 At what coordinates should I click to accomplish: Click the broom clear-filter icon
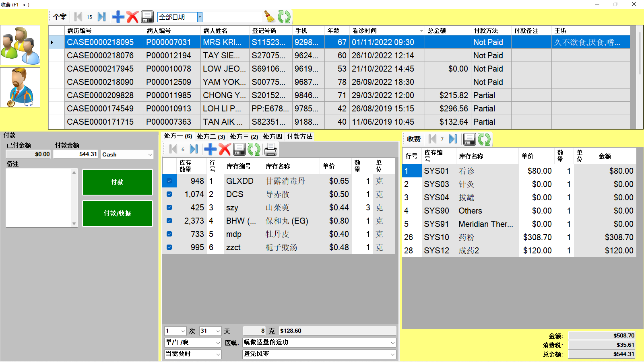tap(269, 16)
